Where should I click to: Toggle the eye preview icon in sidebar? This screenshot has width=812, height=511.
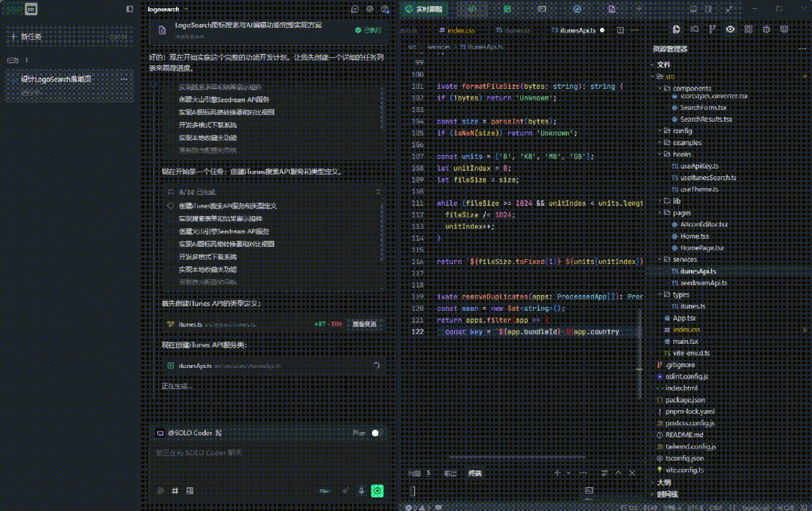tap(730, 29)
